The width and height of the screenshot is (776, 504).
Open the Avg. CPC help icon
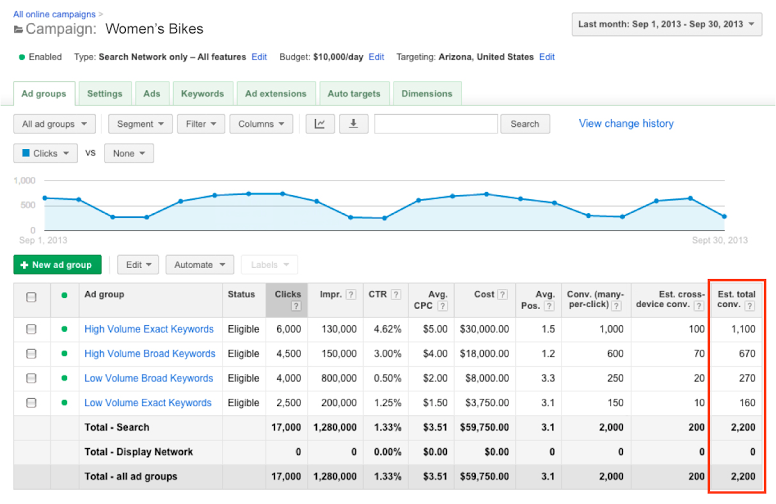pos(442,306)
